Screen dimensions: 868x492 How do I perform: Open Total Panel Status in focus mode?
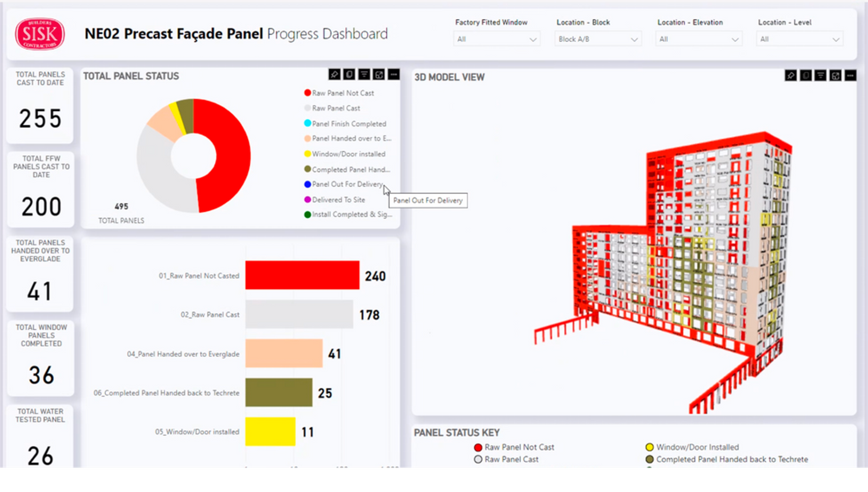[x=379, y=74]
